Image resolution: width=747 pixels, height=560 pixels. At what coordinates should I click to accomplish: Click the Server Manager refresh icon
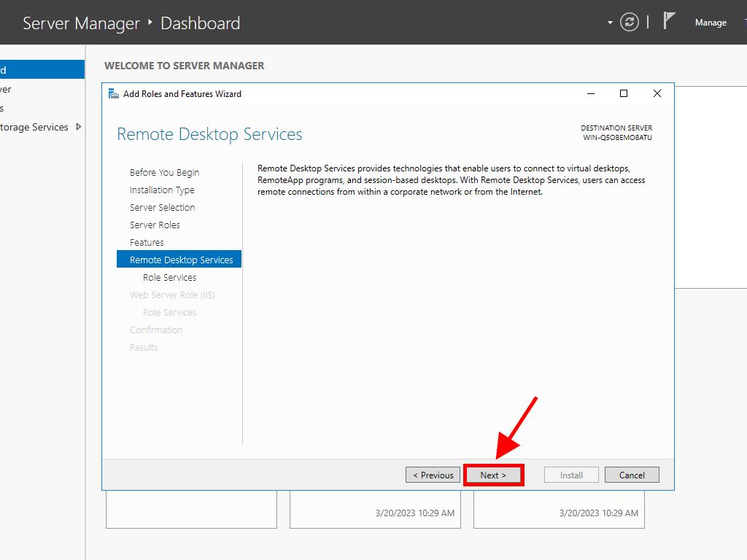click(629, 23)
